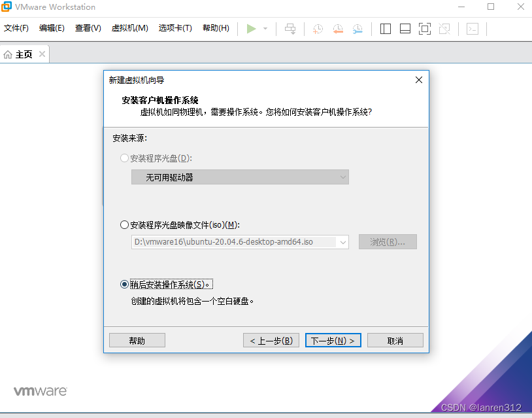Close the 主页 tab
This screenshot has width=532, height=418.
[x=42, y=54]
